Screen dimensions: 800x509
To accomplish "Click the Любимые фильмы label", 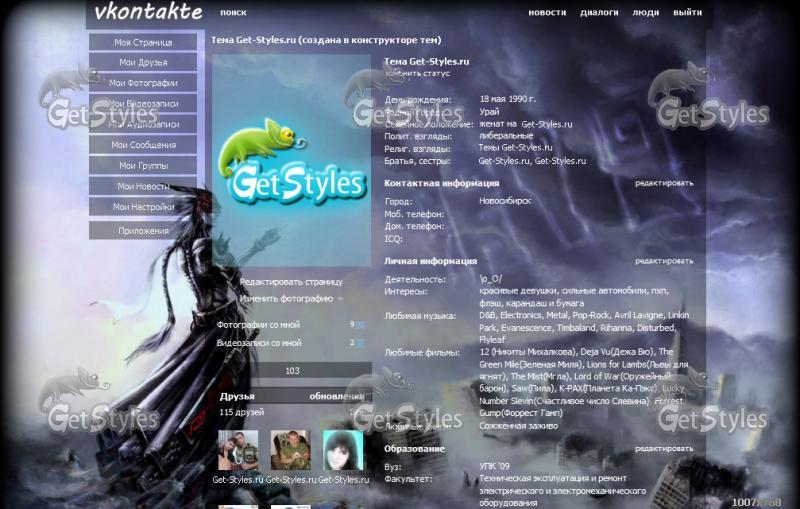I will click(x=422, y=352).
